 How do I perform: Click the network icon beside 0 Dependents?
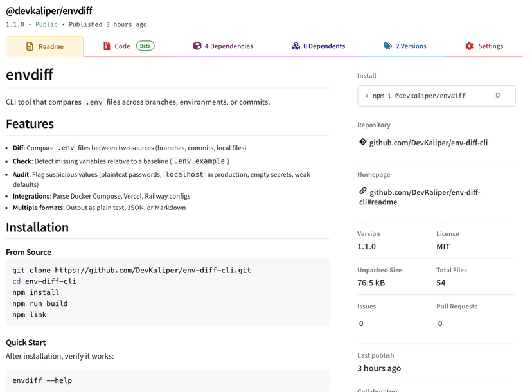pos(295,46)
